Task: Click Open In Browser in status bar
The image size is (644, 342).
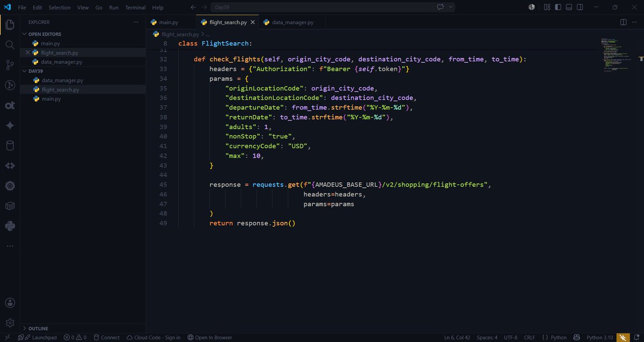Action: tap(210, 338)
